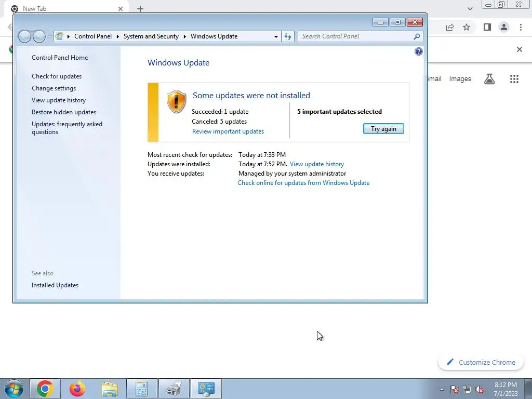Screen dimensions: 532x399
Task: Select the New Tab Chrome tab
Action: [66, 8]
